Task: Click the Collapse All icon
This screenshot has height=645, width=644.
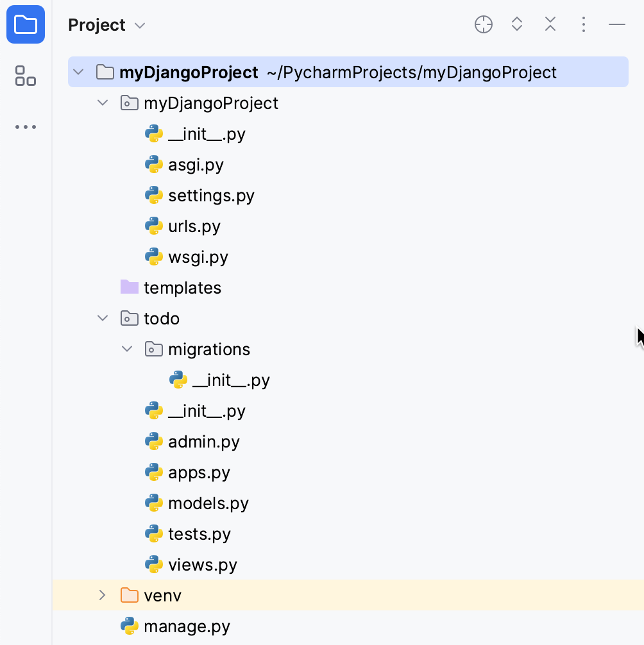Action: (550, 24)
